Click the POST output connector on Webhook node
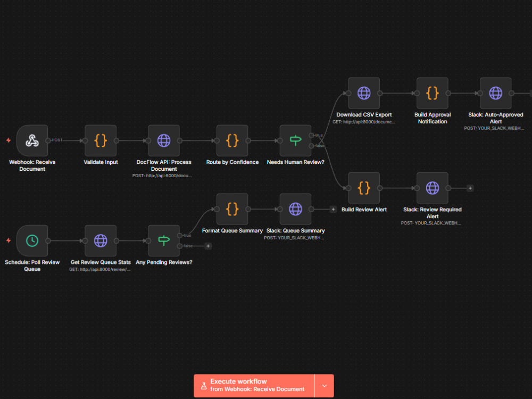 (x=48, y=140)
